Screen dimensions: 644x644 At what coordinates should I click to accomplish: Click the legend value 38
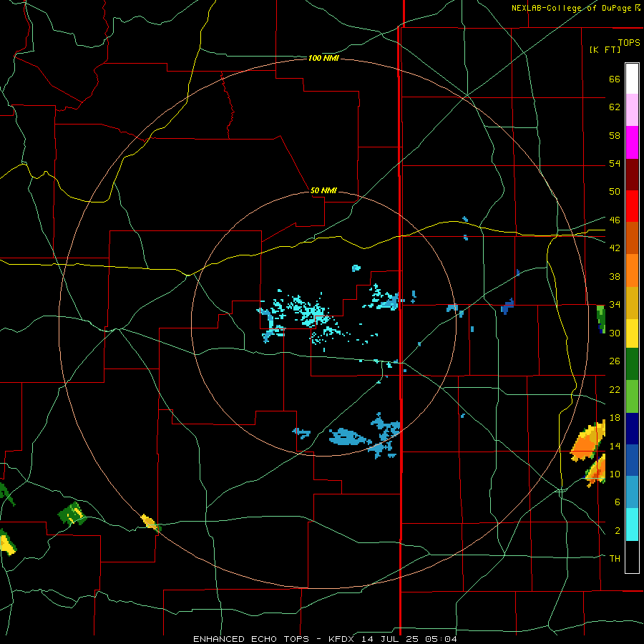tap(615, 276)
